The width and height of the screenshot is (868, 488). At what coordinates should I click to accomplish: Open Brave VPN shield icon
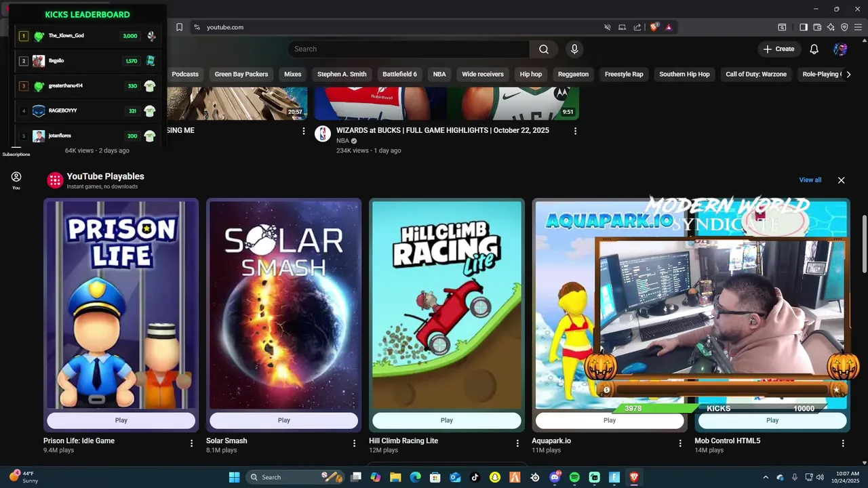(x=844, y=27)
